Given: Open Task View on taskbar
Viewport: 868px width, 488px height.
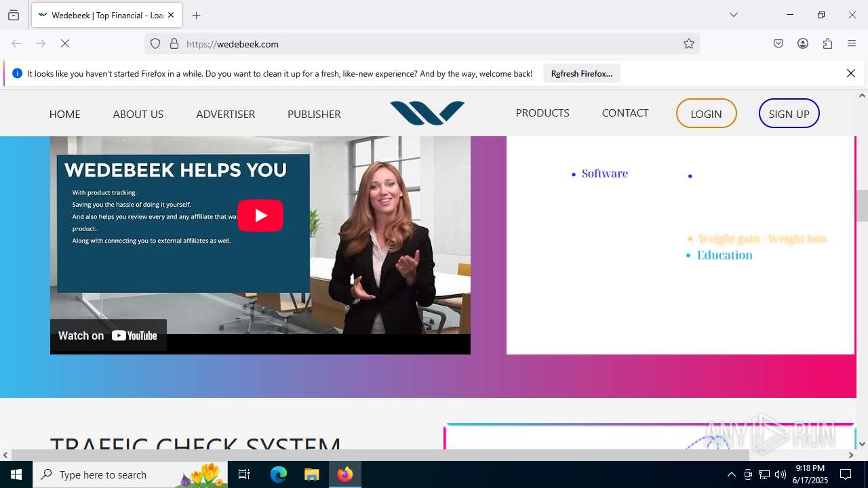Looking at the screenshot, I should (x=244, y=474).
